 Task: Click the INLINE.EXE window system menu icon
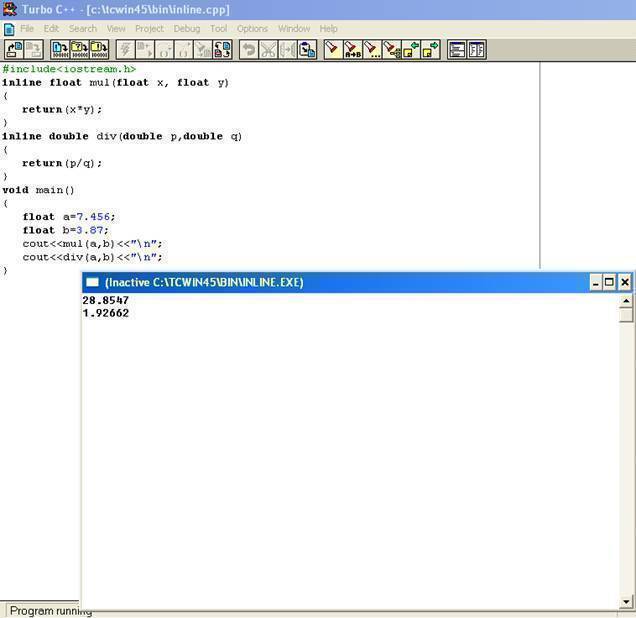click(x=92, y=282)
